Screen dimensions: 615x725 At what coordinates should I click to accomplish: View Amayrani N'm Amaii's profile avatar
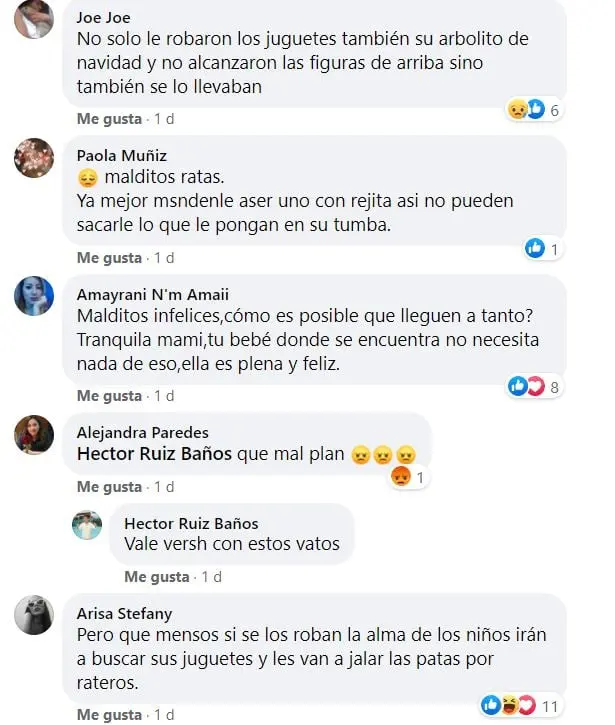[x=34, y=296]
